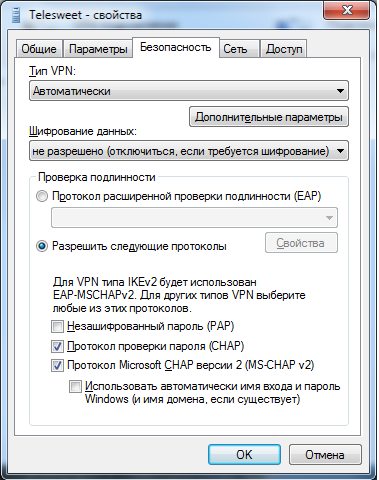Go to the Сеть tab
Screen dimensions: 379x480
[x=239, y=49]
